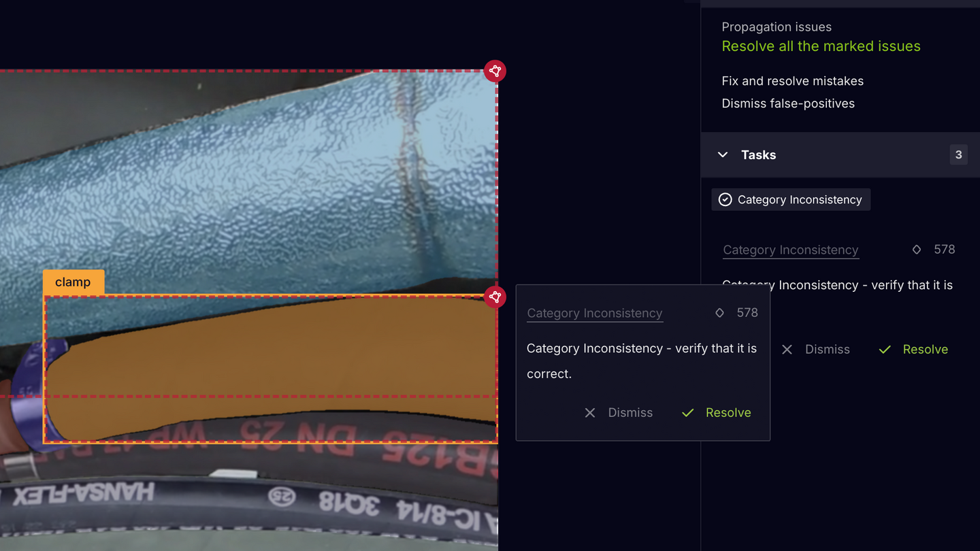Collapse the Tasks section chevron
This screenshot has width=980, height=551.
click(x=723, y=155)
